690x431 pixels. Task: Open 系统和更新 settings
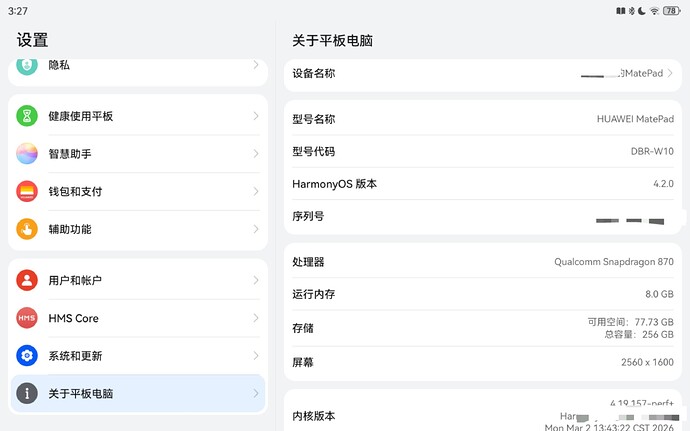[138, 355]
